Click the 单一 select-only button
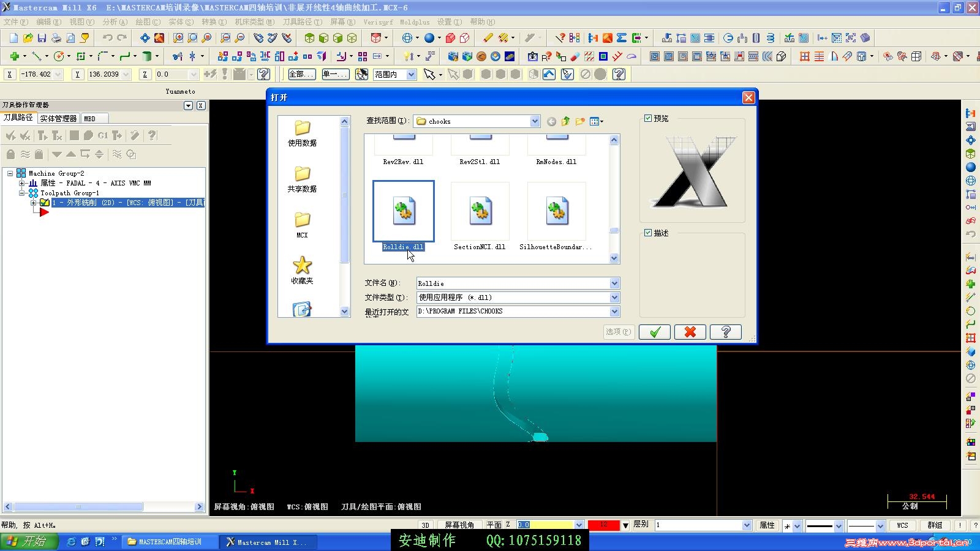This screenshot has width=980, height=551. (x=335, y=75)
